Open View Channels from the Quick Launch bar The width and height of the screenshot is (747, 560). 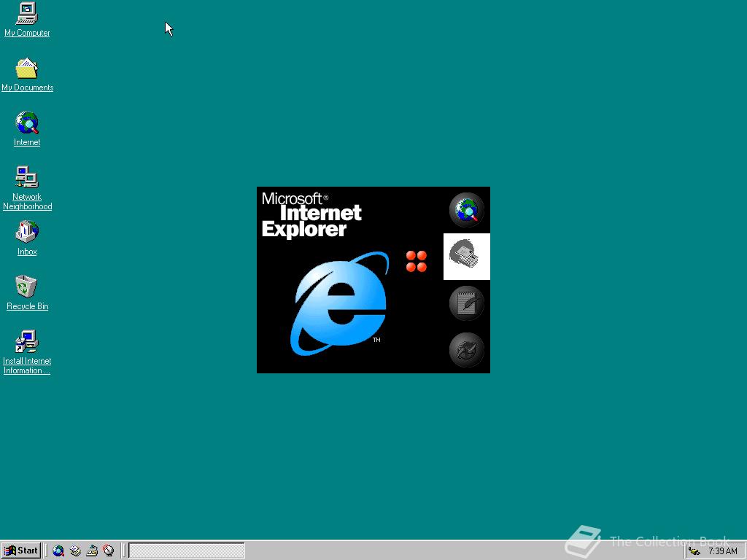[109, 551]
